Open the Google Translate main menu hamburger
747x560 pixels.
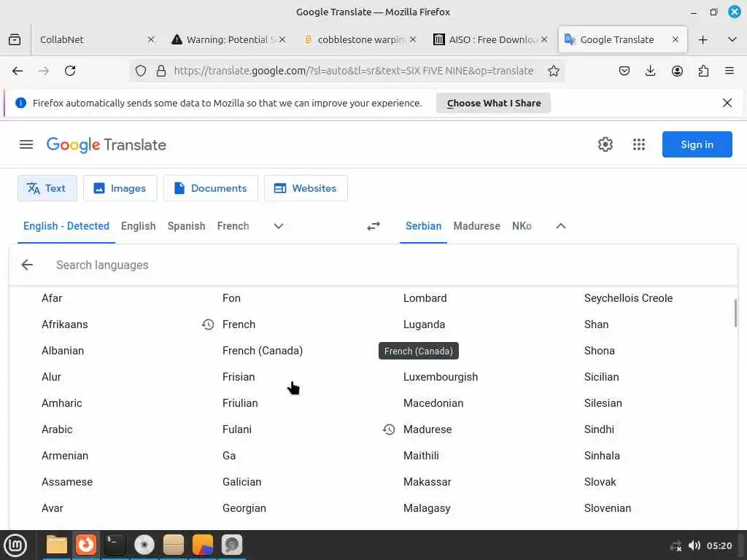(26, 144)
